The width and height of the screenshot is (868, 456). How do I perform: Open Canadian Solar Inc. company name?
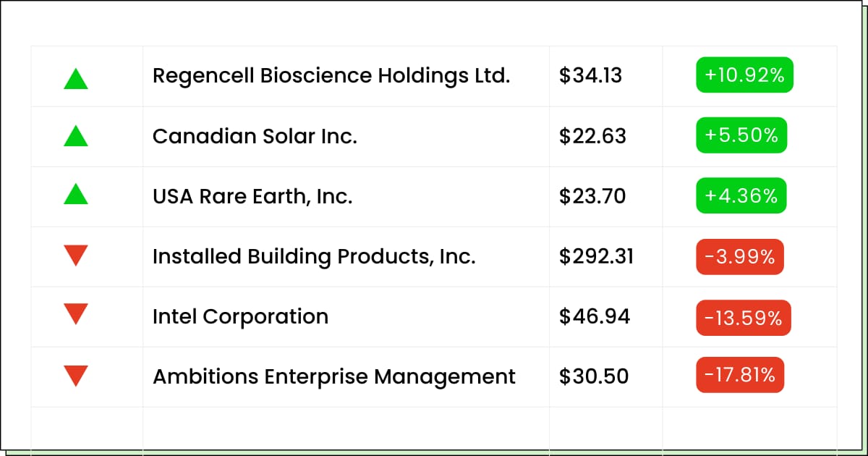(255, 136)
